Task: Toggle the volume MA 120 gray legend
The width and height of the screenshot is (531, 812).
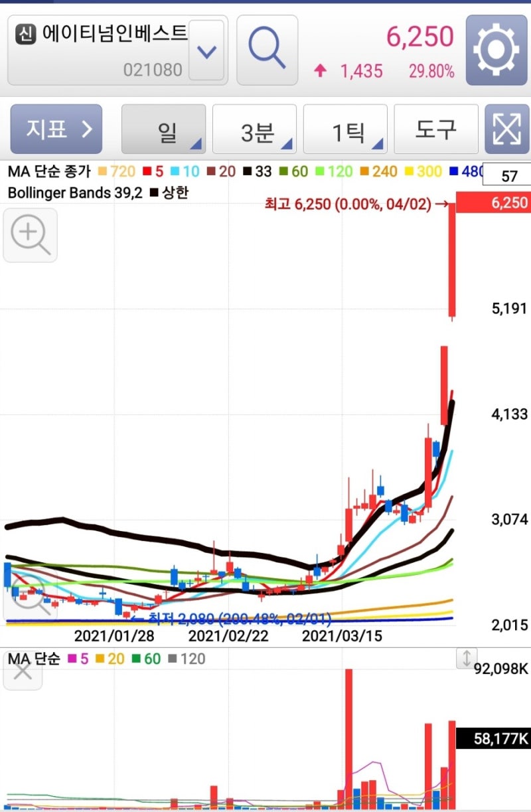Action: (187, 659)
